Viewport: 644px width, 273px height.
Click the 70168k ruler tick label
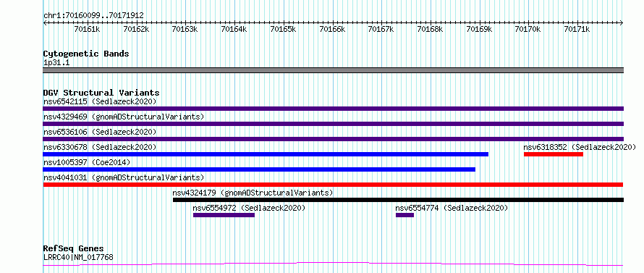point(431,29)
